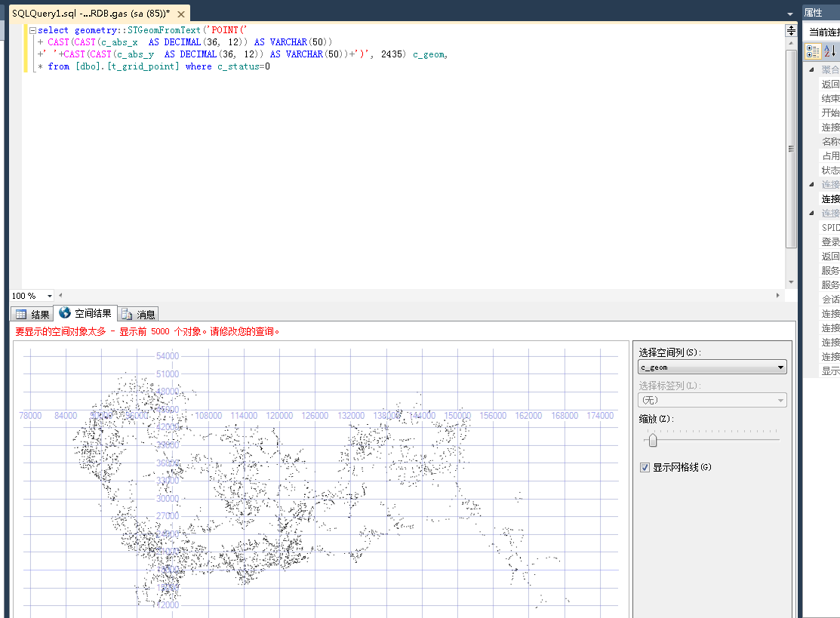Click 'c_geom' alias in the query
This screenshot has width=840, height=618.
pos(429,54)
